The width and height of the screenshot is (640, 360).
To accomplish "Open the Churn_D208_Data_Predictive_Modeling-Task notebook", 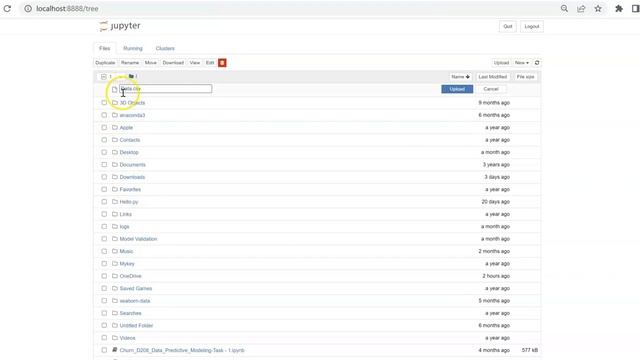I will [182, 350].
